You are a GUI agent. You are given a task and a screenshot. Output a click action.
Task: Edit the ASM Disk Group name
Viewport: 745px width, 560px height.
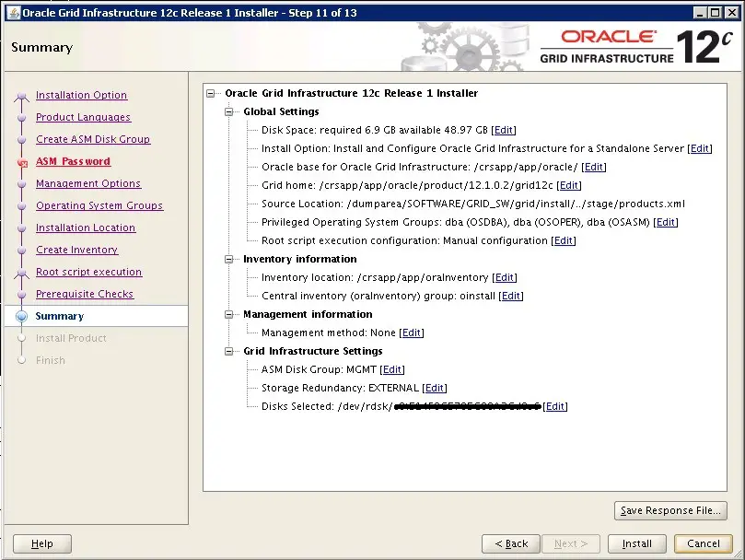click(x=392, y=370)
